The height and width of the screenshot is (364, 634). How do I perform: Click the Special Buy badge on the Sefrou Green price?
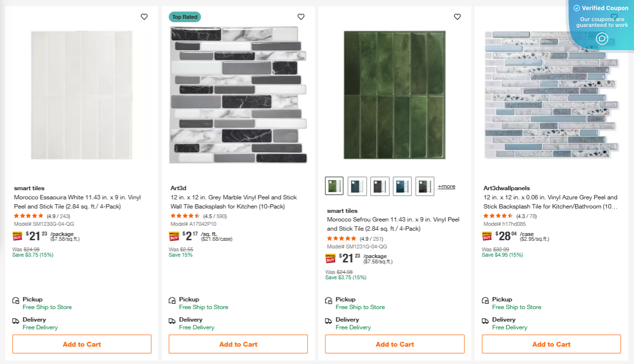pos(330,258)
